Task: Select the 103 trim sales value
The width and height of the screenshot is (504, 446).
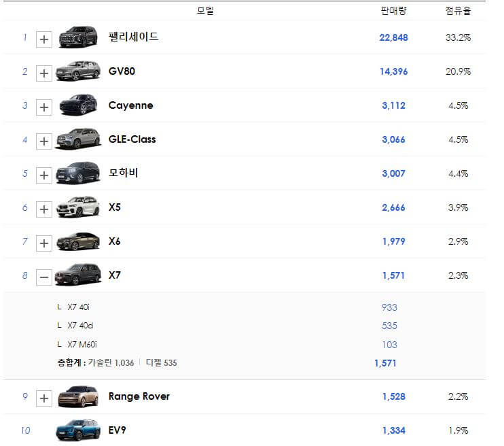Action: pyautogui.click(x=389, y=345)
